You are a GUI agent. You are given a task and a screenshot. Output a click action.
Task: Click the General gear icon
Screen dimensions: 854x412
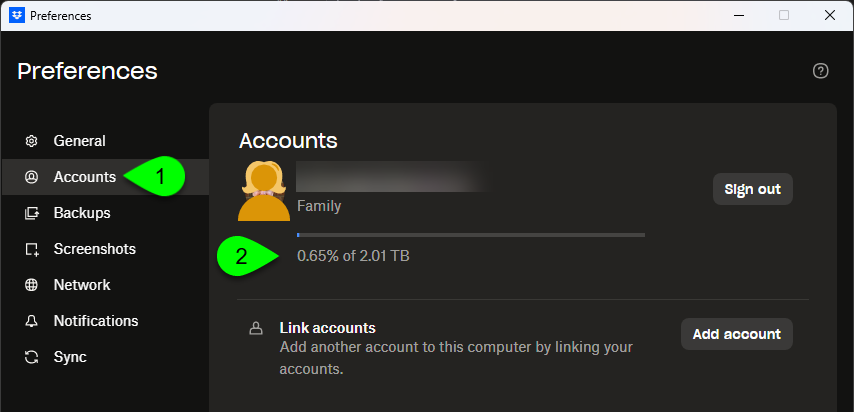32,141
